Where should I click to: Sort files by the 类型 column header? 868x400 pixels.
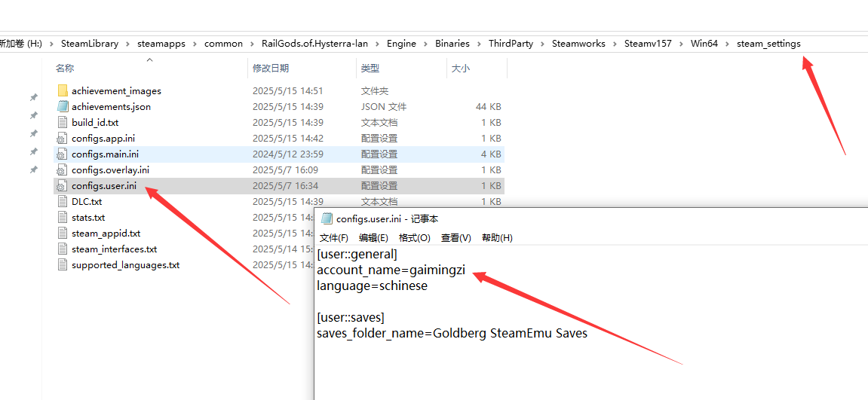(370, 69)
